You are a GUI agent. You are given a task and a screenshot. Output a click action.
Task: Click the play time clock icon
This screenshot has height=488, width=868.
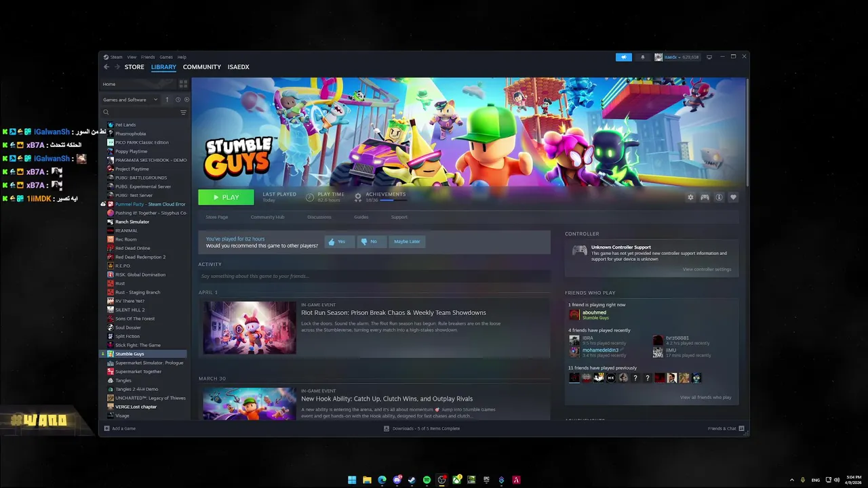click(x=310, y=197)
